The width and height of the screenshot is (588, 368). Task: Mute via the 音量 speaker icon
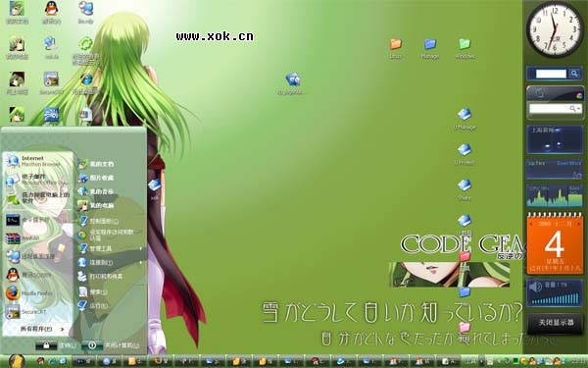[x=535, y=287]
